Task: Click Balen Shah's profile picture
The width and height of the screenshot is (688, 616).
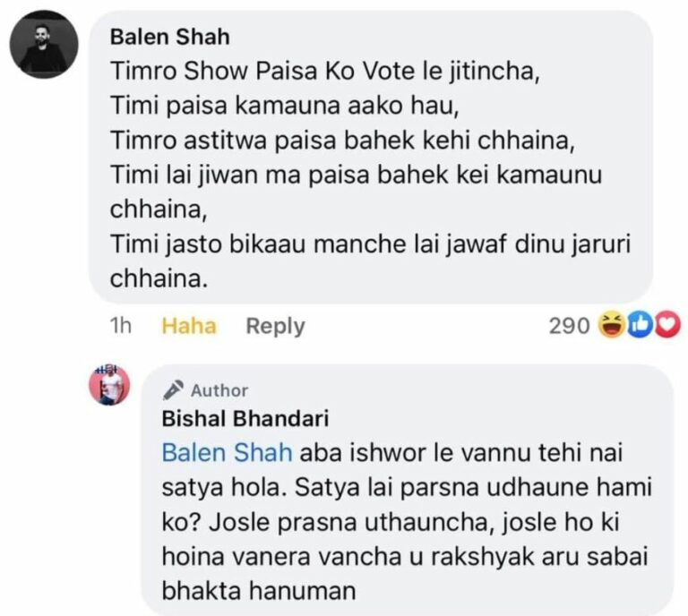Action: [44, 44]
